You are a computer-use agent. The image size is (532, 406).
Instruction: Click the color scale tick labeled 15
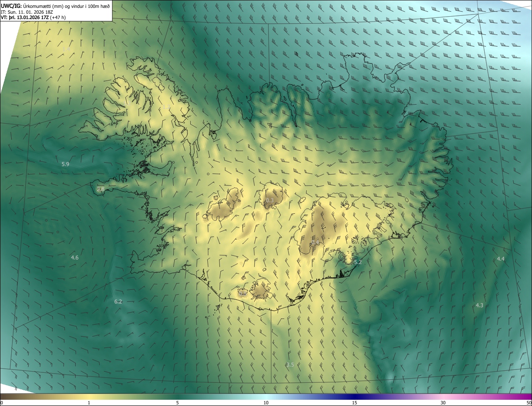pyautogui.click(x=355, y=403)
